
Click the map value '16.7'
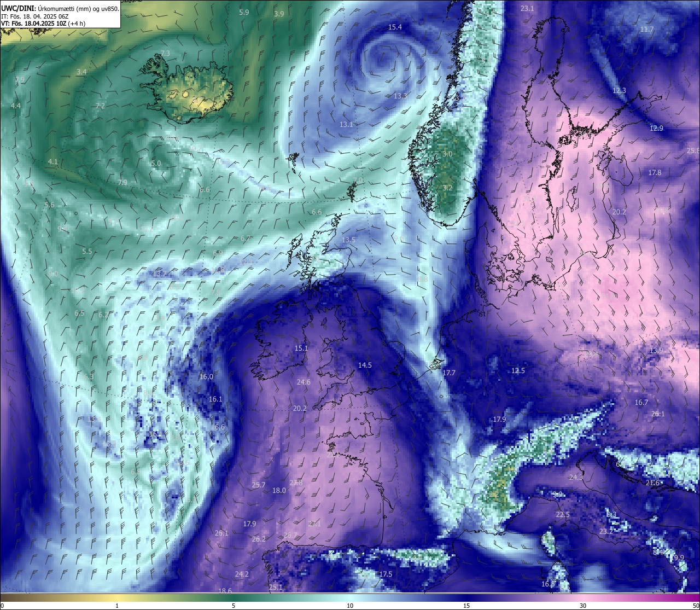pyautogui.click(x=641, y=402)
